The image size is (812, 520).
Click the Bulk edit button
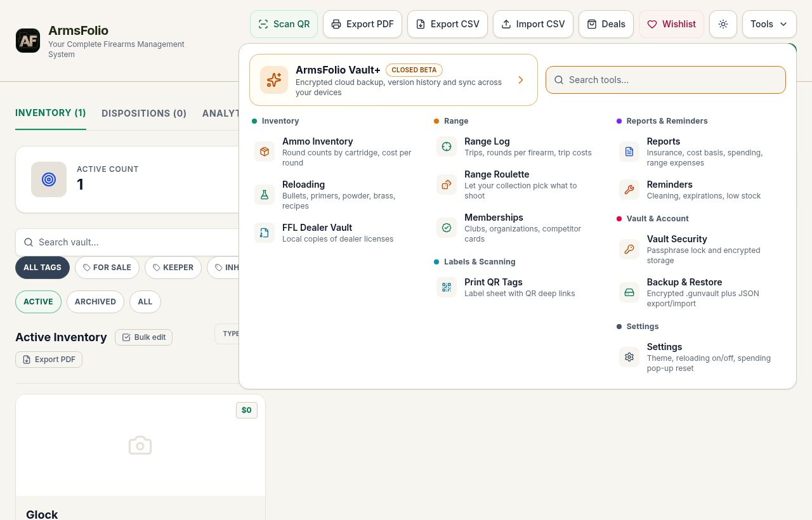(x=143, y=337)
